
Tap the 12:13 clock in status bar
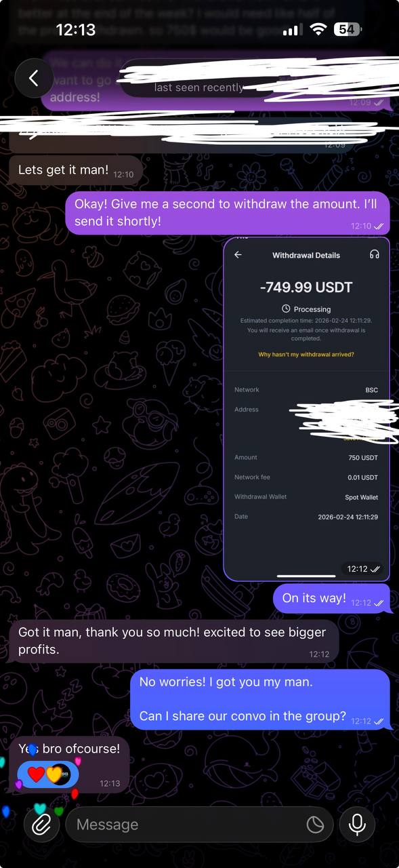coord(76,29)
